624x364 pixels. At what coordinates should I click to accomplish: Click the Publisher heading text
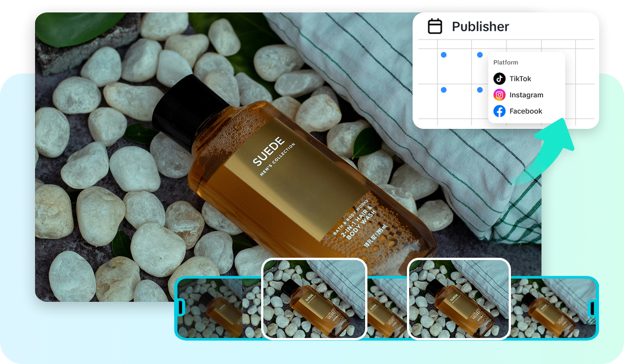(x=480, y=27)
